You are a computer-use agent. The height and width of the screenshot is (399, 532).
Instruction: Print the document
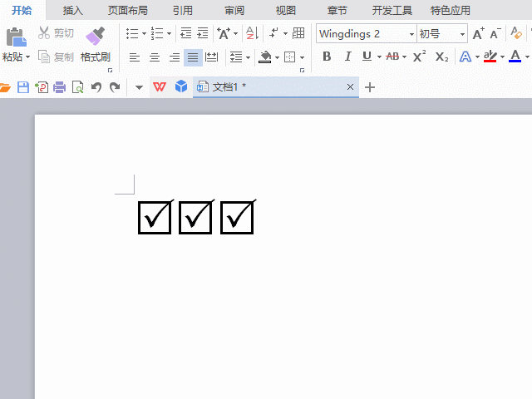[59, 87]
